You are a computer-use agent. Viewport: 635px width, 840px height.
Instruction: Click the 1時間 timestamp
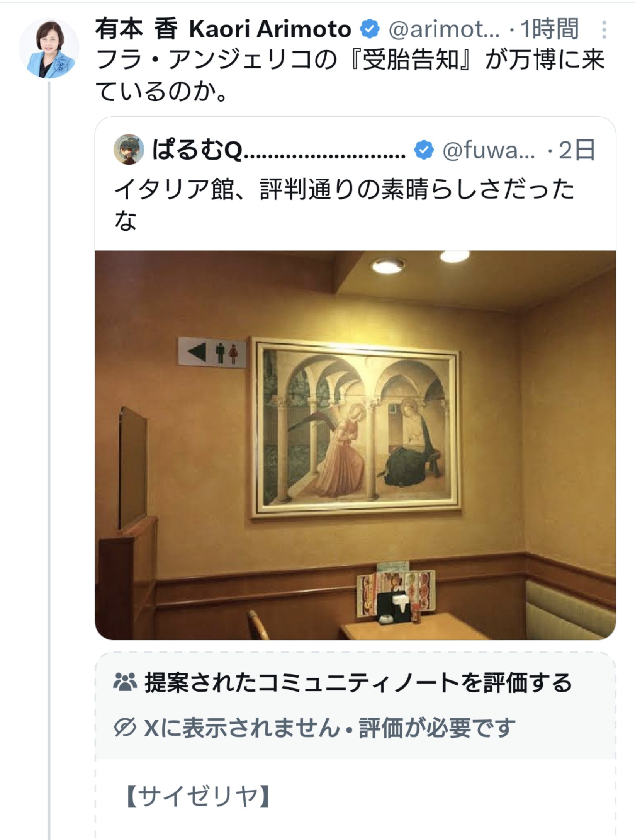click(x=549, y=29)
